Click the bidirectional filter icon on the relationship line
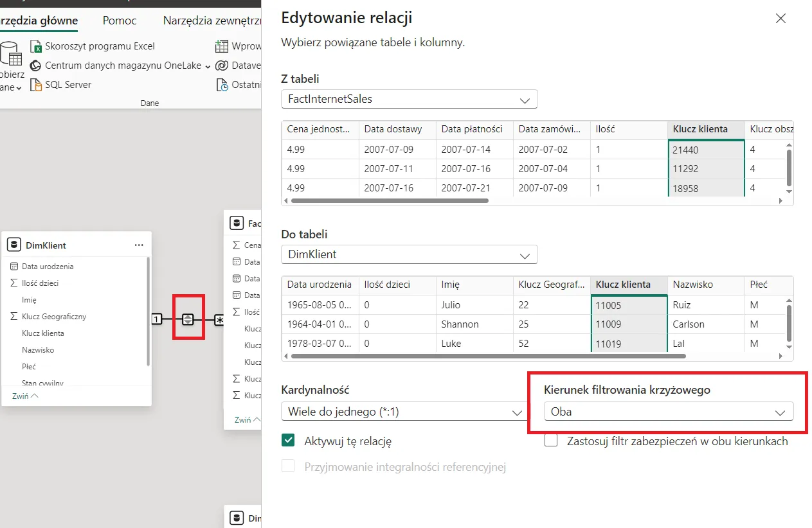Image resolution: width=812 pixels, height=528 pixels. click(188, 319)
